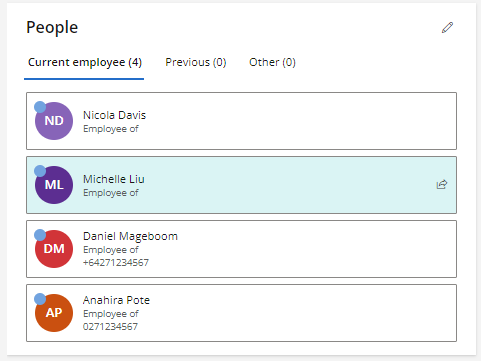Click Anahira's phone number 0271234567
The width and height of the screenshot is (481, 361).
point(110,327)
